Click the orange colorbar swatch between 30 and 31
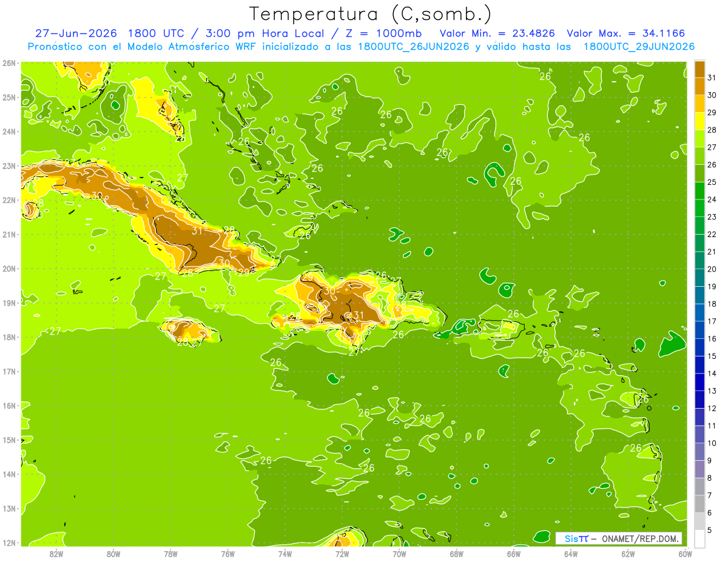Image resolution: width=728 pixels, height=562 pixels. coord(699,86)
